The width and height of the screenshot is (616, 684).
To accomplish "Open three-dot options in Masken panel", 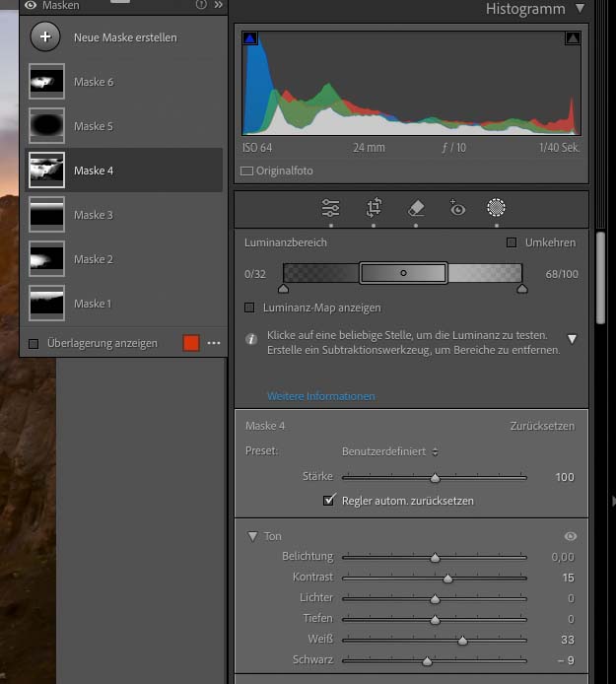I will (x=214, y=343).
